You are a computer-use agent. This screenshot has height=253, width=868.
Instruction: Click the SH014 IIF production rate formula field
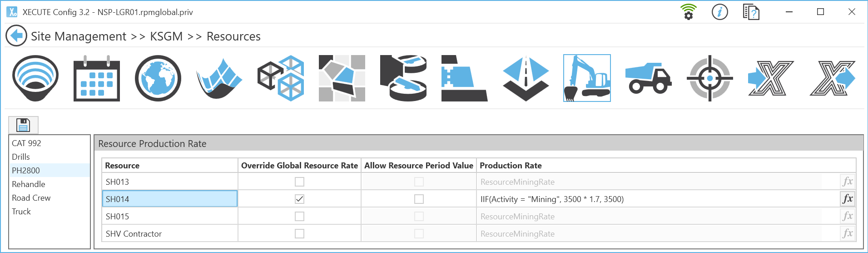658,199
